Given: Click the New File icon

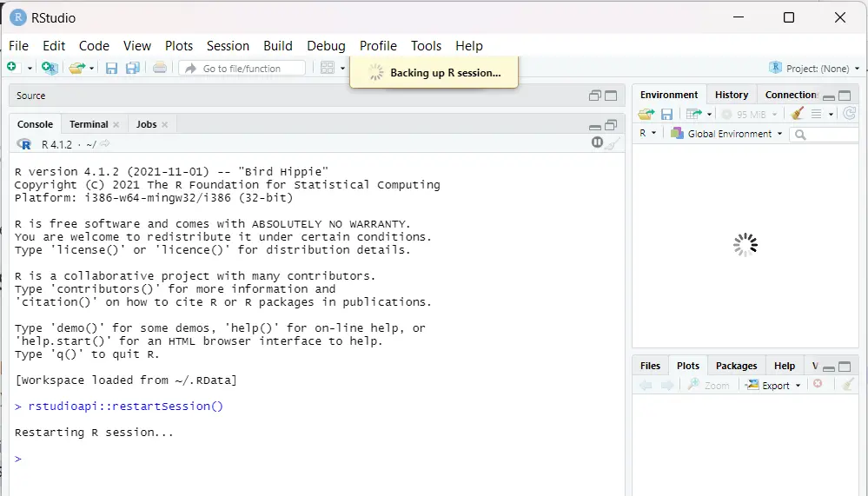Looking at the screenshot, I should [x=12, y=67].
